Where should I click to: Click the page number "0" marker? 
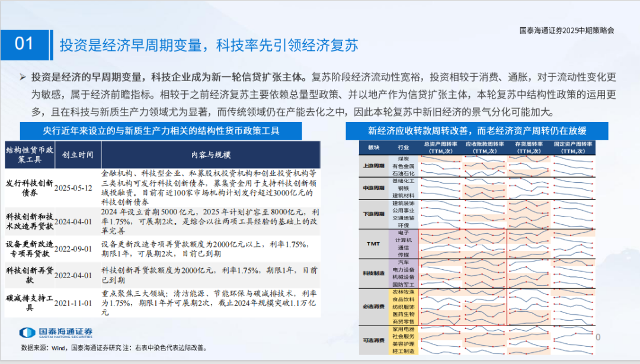click(x=599, y=337)
